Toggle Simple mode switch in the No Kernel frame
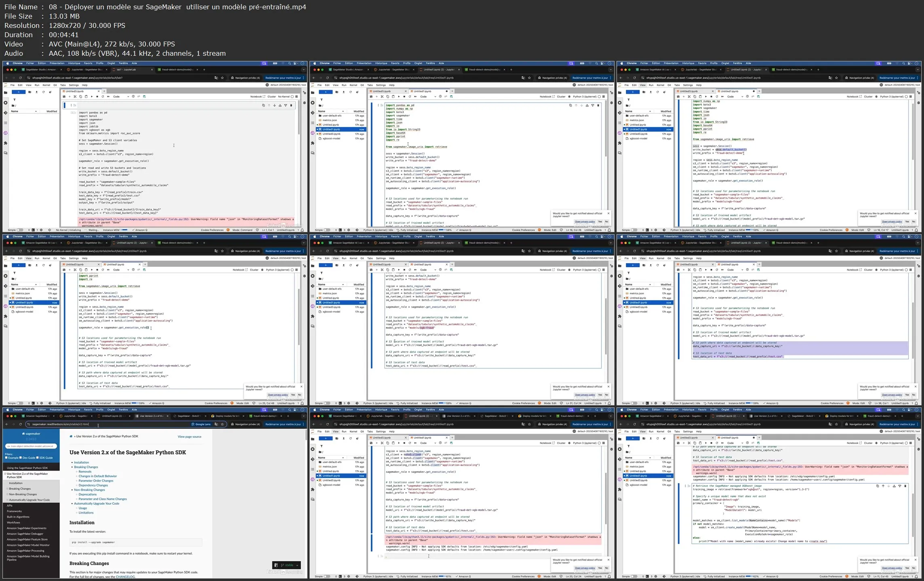The height and width of the screenshot is (581, 924). click(20, 230)
